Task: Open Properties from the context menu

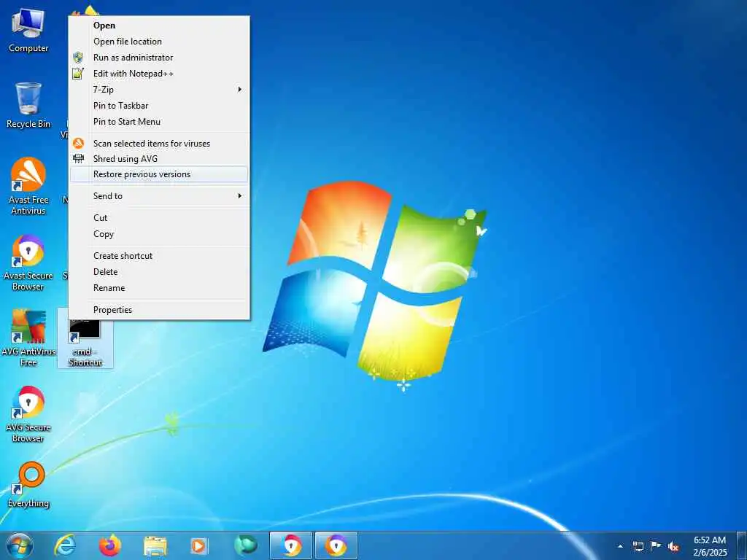Action: [159, 309]
